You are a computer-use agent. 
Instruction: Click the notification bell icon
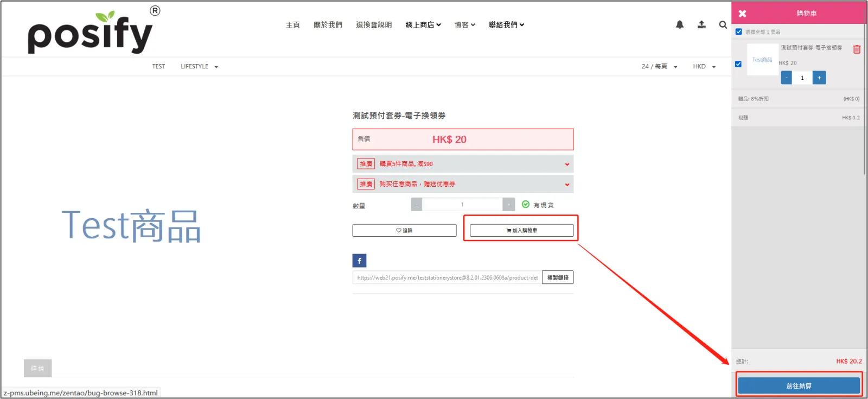[679, 24]
